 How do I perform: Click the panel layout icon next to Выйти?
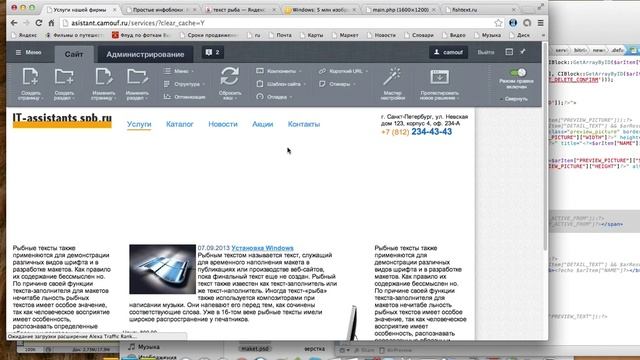(x=509, y=52)
